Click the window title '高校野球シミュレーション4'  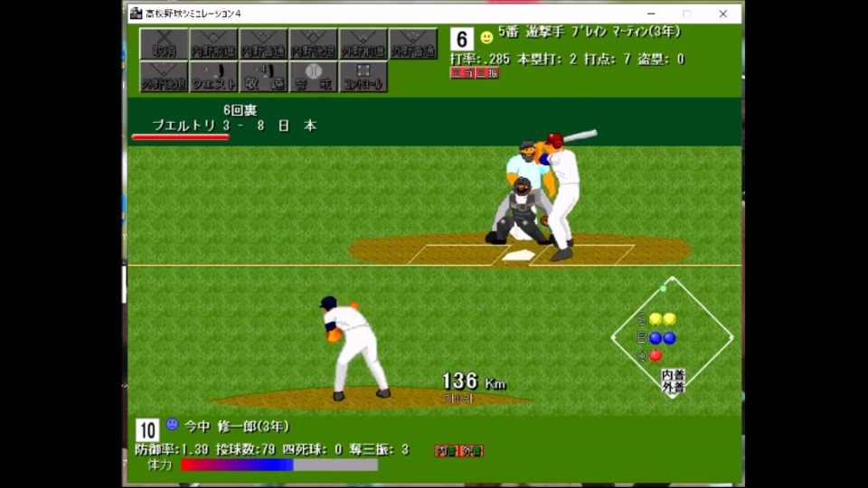pyautogui.click(x=193, y=14)
